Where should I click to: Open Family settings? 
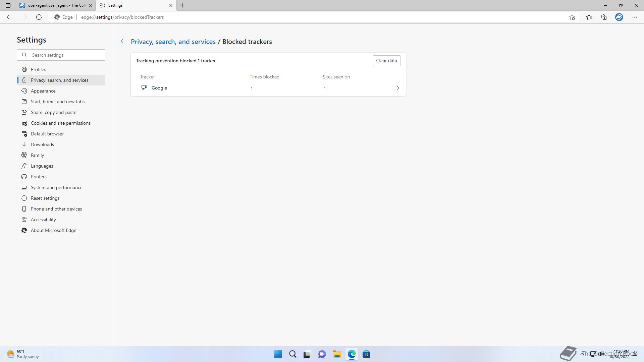tap(61, 155)
